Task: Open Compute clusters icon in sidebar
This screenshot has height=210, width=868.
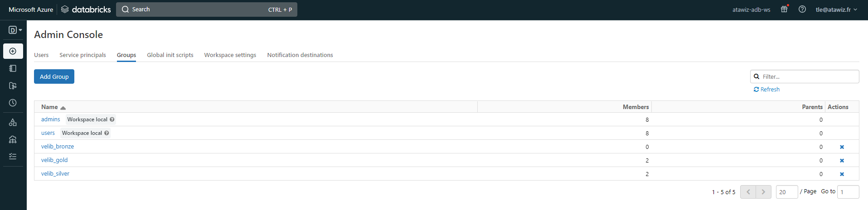Action: 13,139
